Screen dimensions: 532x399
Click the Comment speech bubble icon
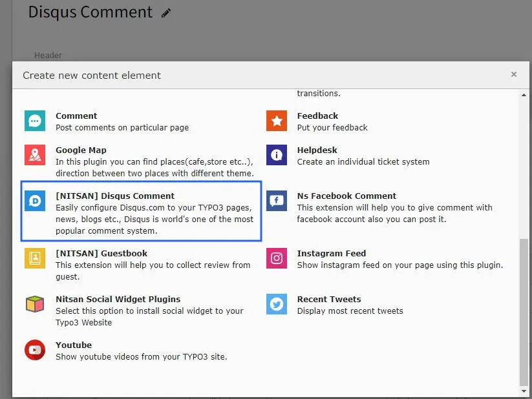click(35, 121)
